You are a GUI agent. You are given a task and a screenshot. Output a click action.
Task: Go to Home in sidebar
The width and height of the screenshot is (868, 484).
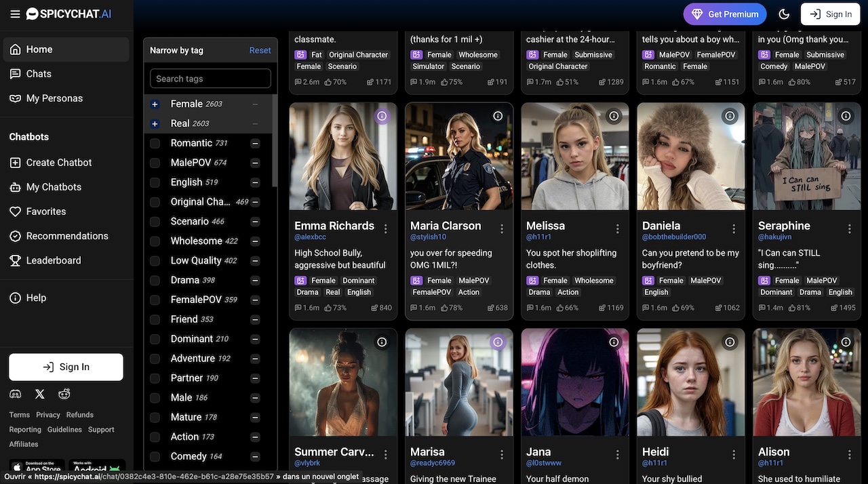pyautogui.click(x=66, y=49)
